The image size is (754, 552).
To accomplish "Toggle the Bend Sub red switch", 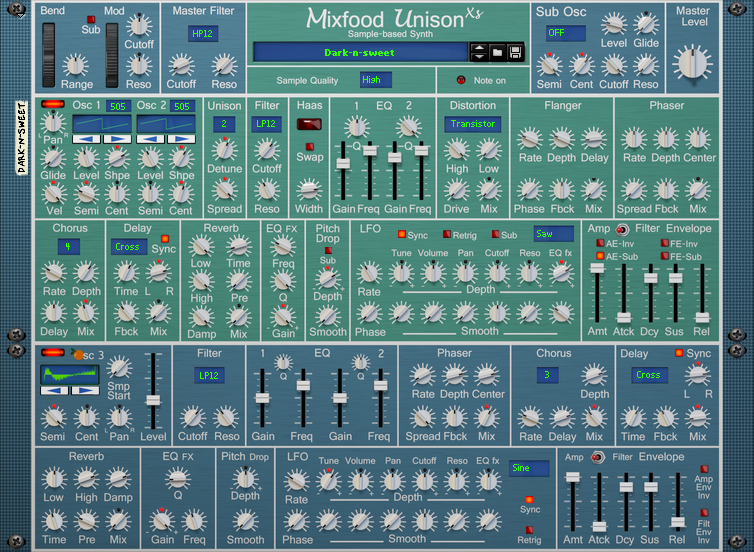I will [x=90, y=19].
